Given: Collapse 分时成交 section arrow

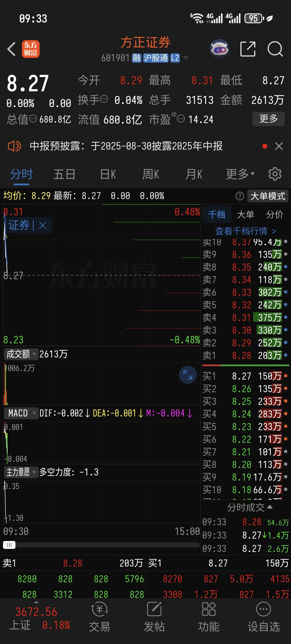Looking at the screenshot, I should (270, 507).
